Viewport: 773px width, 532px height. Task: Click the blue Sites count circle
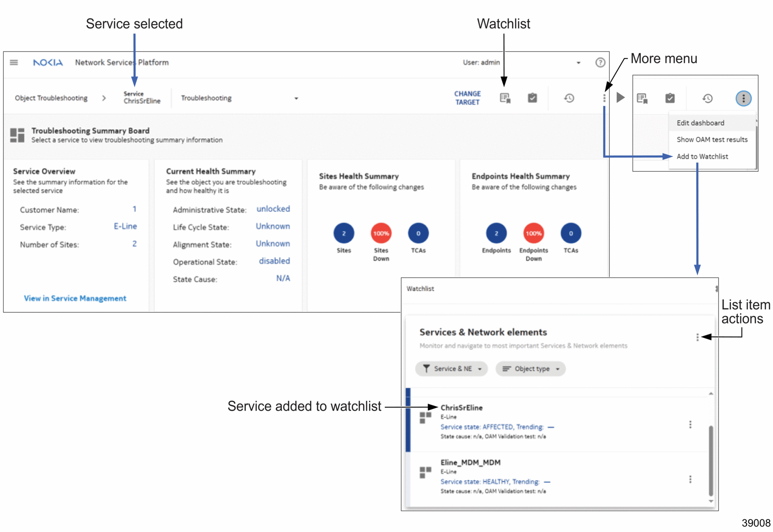point(344,233)
